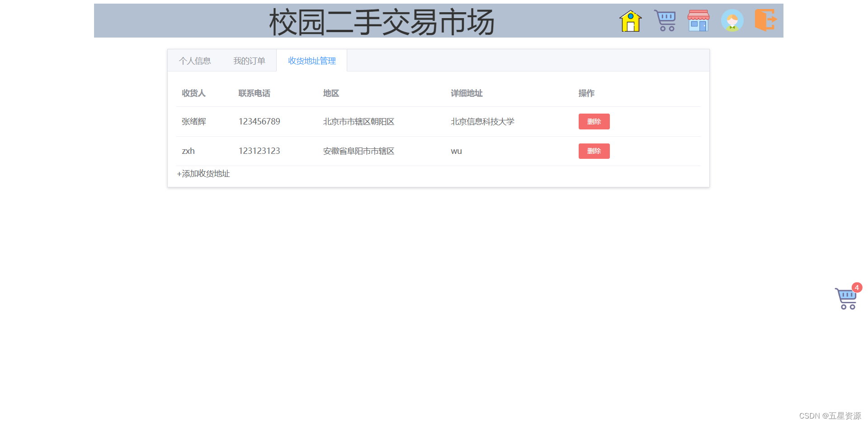This screenshot has height=424, width=868.
Task: Click the cart badge showing 4
Action: 857,287
